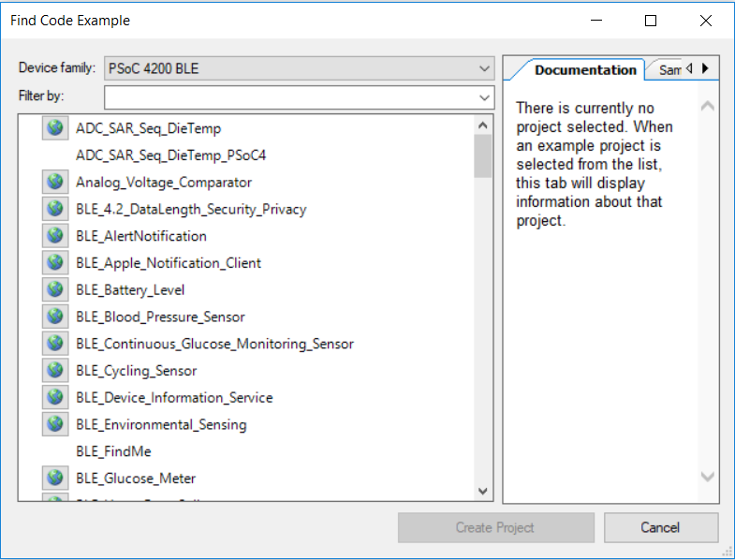The image size is (735, 560).
Task: Click globe icon next to BLE_Blood_Pressure_Sensor
Action: tap(55, 317)
